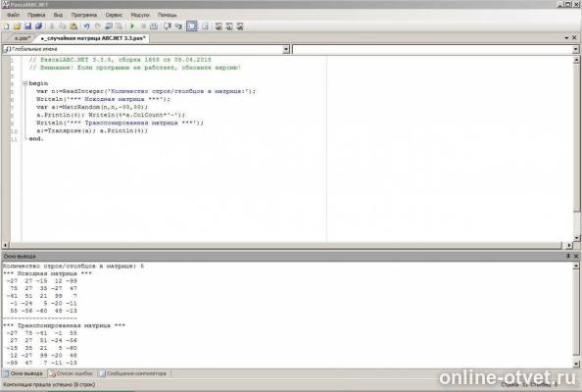
Task: Click the Save All toolbar icon
Action: (38, 26)
